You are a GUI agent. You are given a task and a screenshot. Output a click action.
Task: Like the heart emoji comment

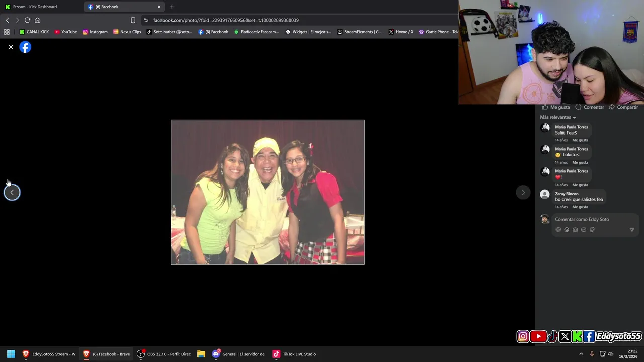pyautogui.click(x=580, y=185)
